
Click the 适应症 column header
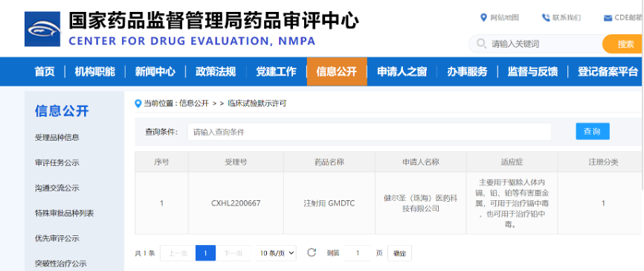click(x=512, y=162)
